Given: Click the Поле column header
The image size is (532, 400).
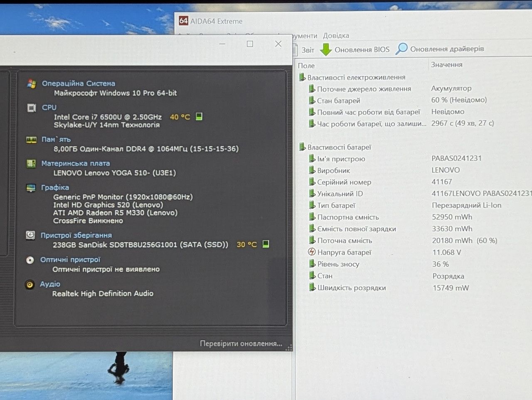Looking at the screenshot, I should pos(306,66).
